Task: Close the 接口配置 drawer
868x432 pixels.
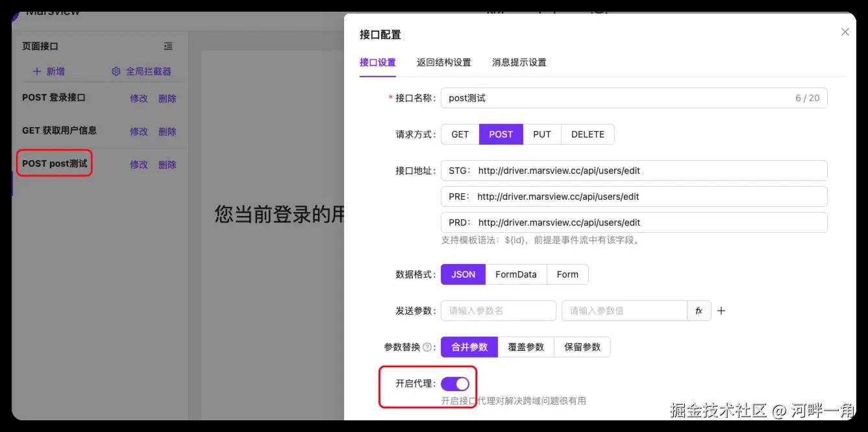Action: click(845, 32)
